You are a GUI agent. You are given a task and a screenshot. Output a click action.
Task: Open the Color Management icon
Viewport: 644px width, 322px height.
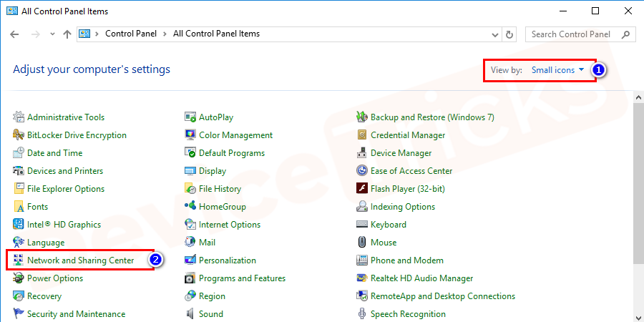tap(190, 135)
